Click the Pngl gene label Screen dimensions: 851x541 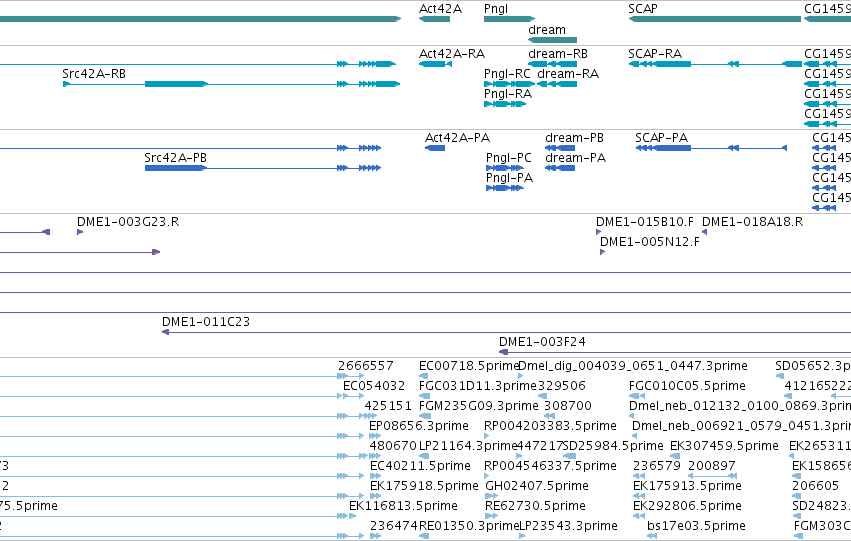[x=496, y=9]
